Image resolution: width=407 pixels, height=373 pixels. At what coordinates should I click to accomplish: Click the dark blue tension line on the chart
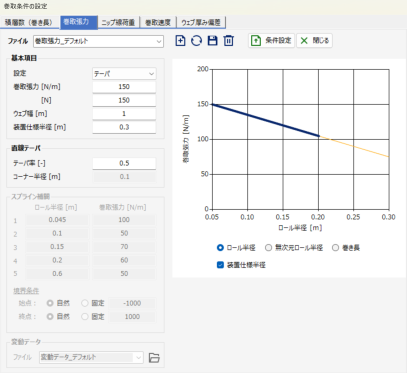click(x=266, y=120)
